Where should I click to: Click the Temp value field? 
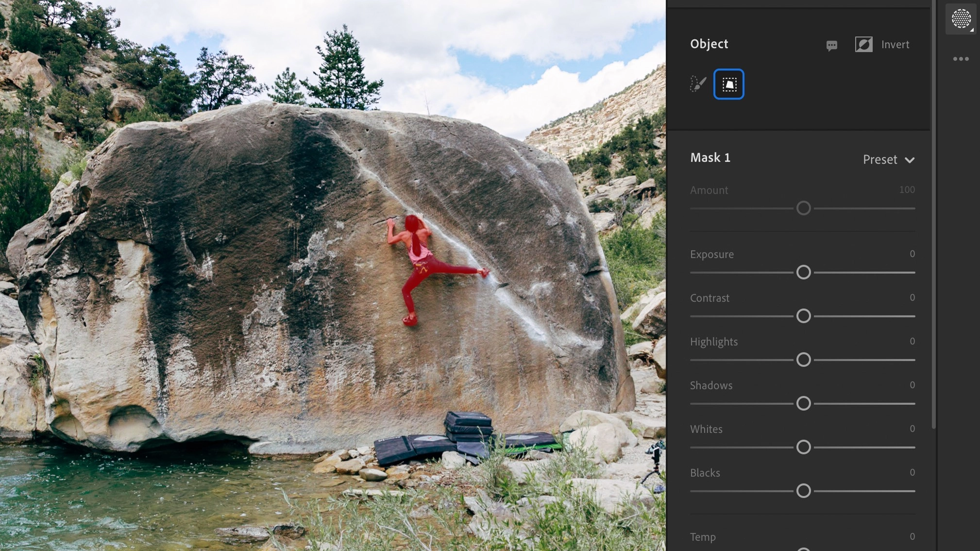pos(912,536)
